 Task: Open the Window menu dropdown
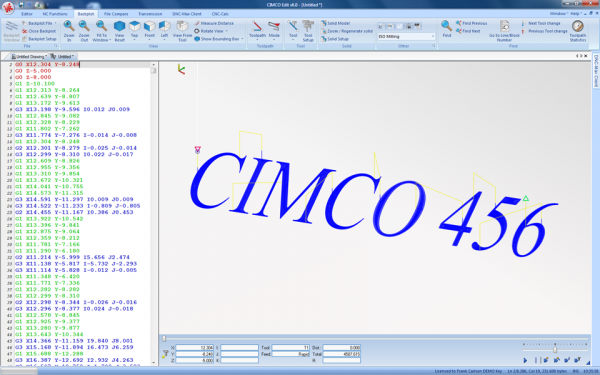pyautogui.click(x=559, y=14)
